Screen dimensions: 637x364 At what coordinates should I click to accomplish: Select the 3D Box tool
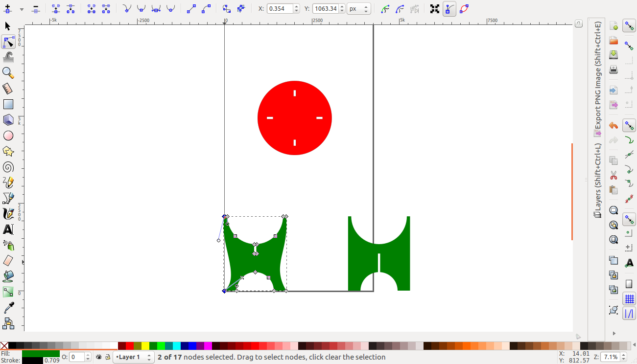pyautogui.click(x=8, y=120)
